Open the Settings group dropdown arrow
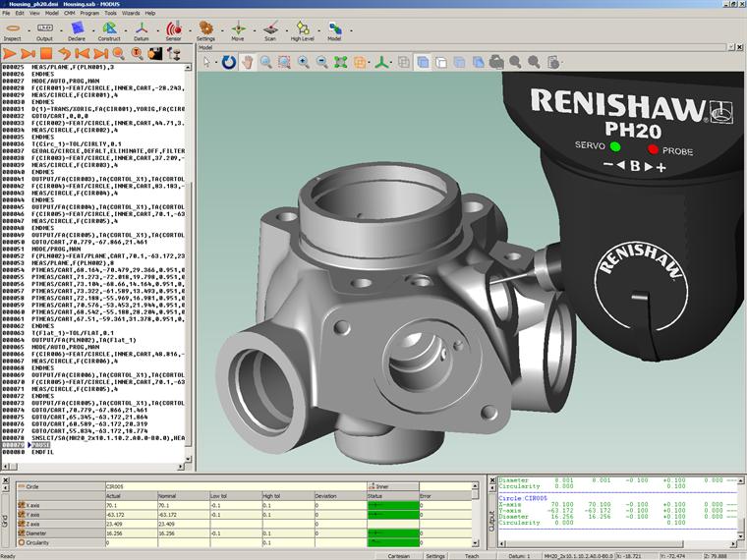Viewport: 747px width, 560px height. coord(222,30)
